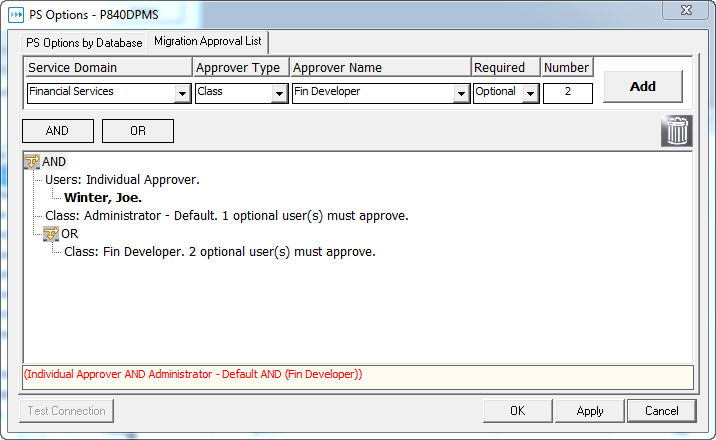Open the Required dropdown

pos(530,93)
